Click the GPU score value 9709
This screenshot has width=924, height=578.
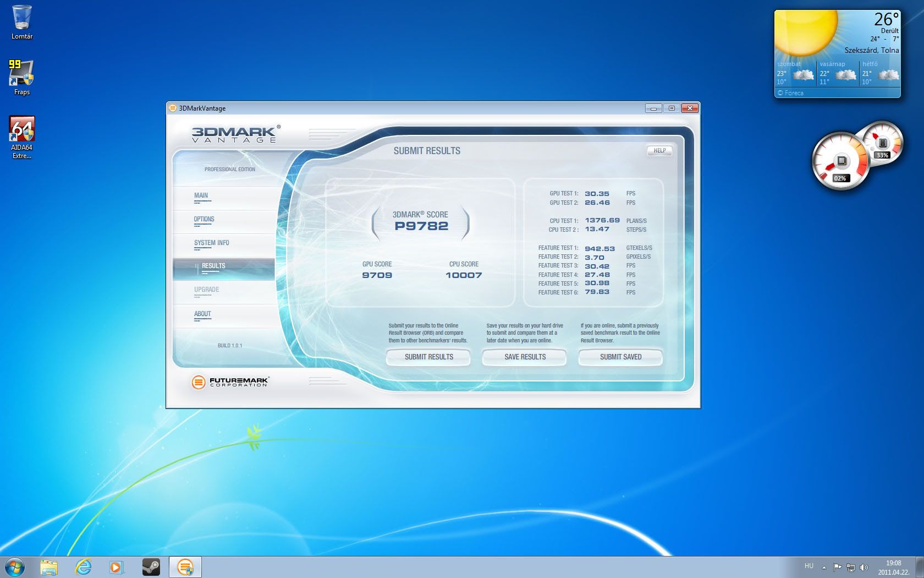tap(377, 275)
